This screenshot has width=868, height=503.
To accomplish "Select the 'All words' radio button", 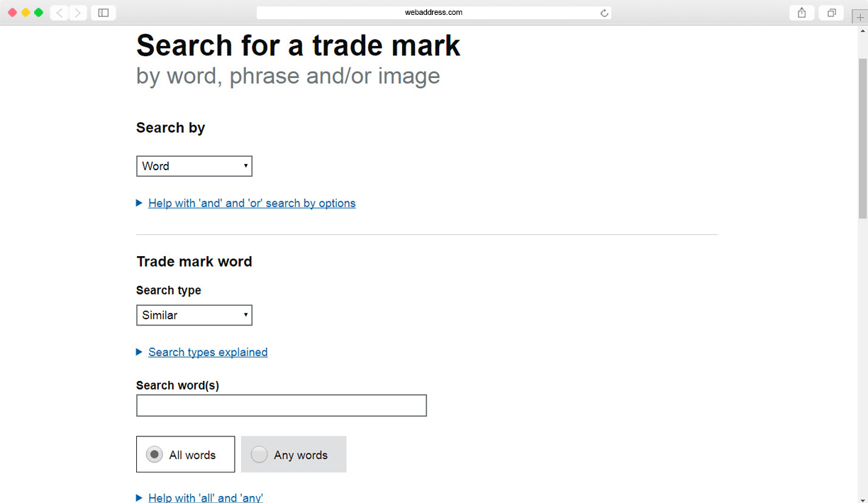I will pos(155,455).
